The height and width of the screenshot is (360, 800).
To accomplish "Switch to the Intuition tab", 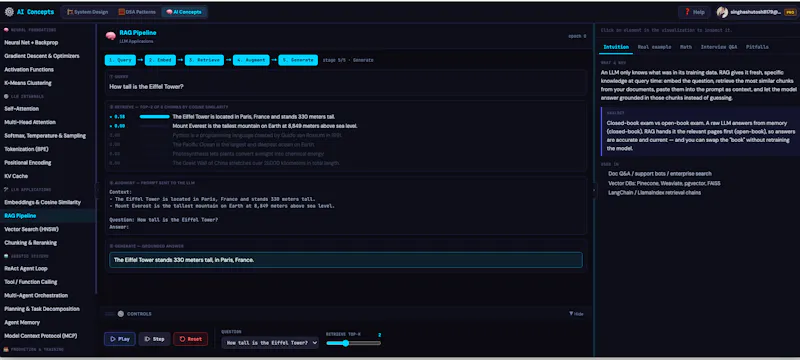I will [x=616, y=47].
